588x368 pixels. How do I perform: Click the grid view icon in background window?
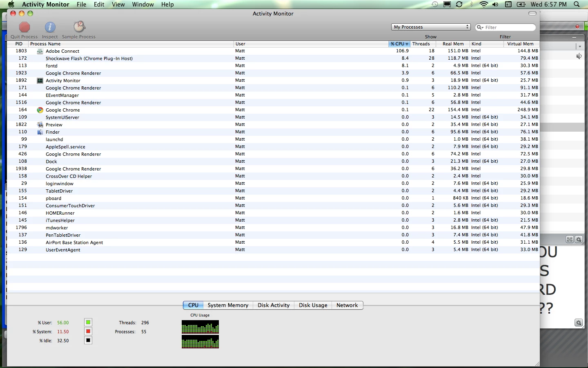click(x=570, y=240)
